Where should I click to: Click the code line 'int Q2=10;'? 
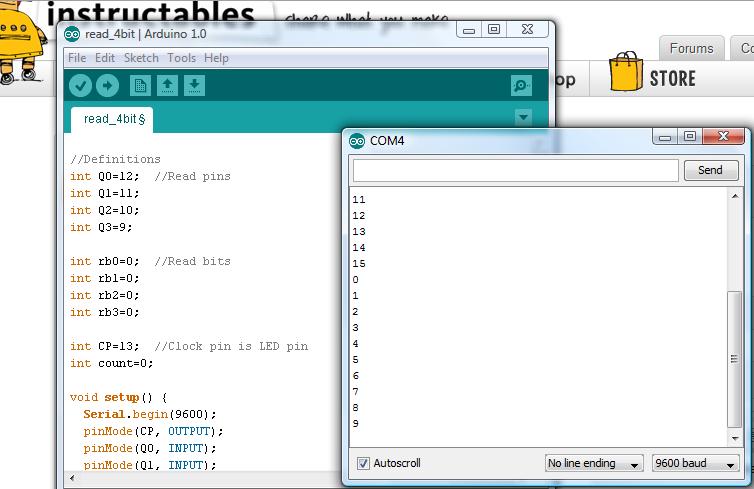coord(104,211)
